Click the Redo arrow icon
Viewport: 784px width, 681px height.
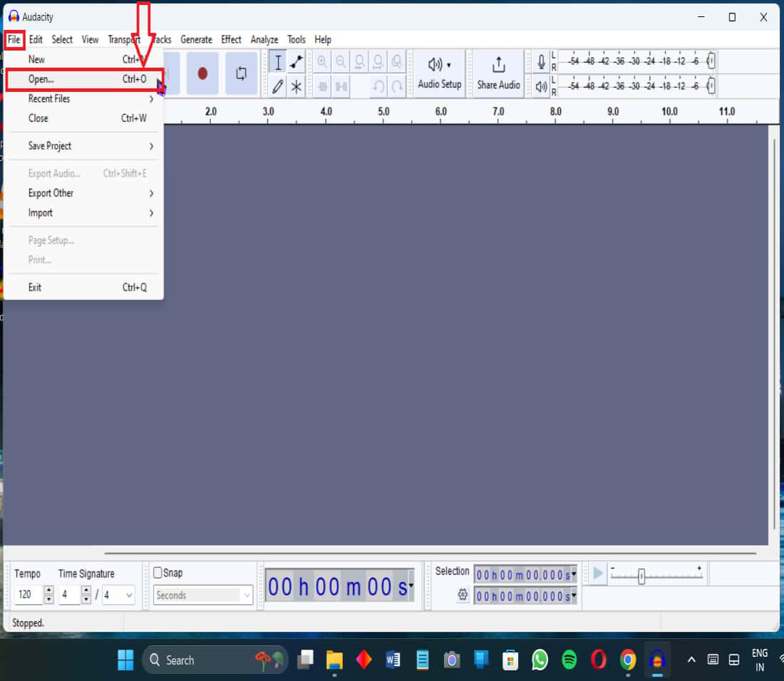click(x=397, y=86)
